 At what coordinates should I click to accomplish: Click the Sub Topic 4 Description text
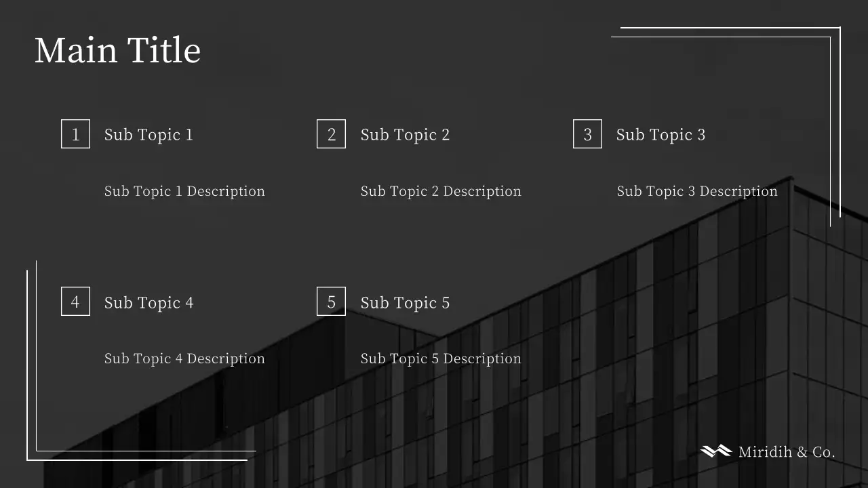click(x=184, y=359)
